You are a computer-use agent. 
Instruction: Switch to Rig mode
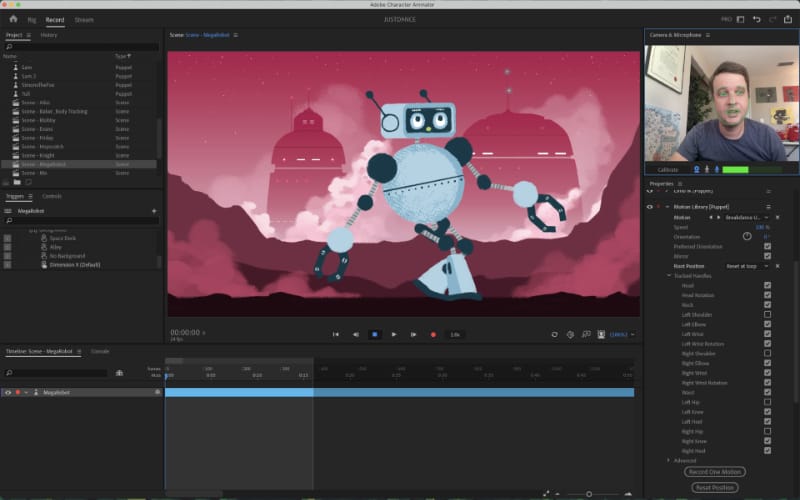coord(32,20)
